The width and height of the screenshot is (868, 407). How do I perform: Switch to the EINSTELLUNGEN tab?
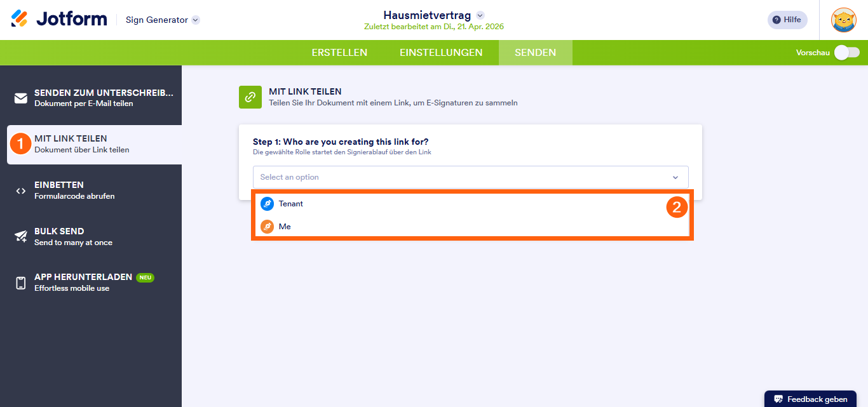[441, 53]
